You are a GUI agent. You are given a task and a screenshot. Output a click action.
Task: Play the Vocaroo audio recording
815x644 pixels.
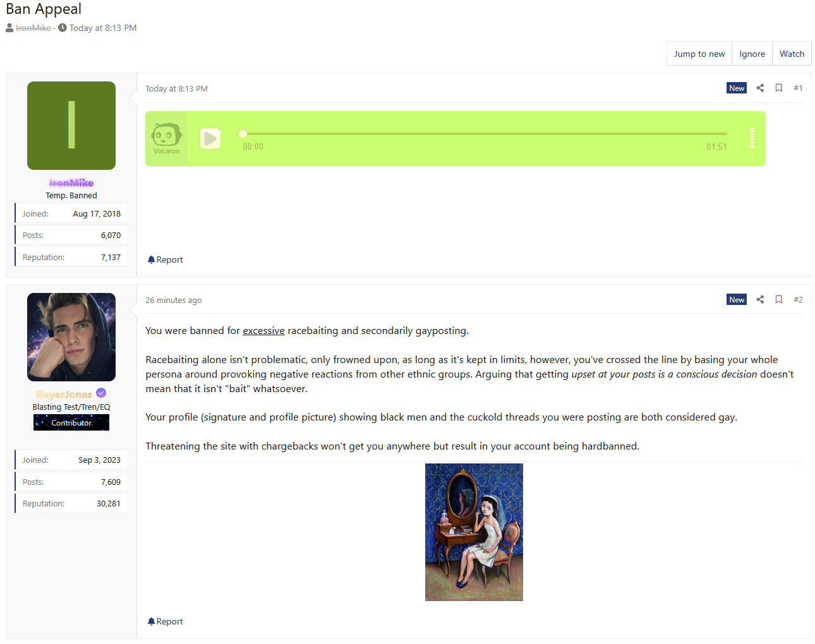(x=210, y=138)
